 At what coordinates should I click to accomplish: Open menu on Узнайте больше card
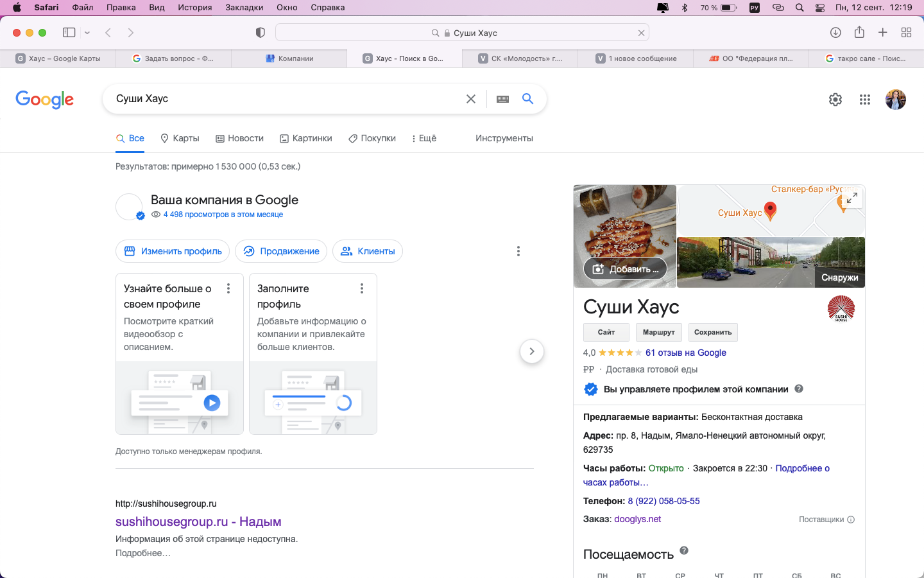click(228, 288)
